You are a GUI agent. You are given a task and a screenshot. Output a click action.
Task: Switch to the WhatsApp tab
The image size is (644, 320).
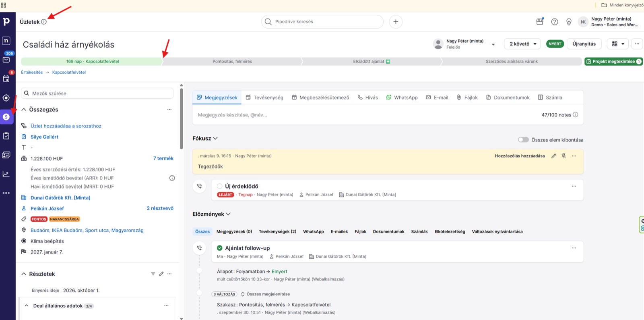(x=402, y=98)
